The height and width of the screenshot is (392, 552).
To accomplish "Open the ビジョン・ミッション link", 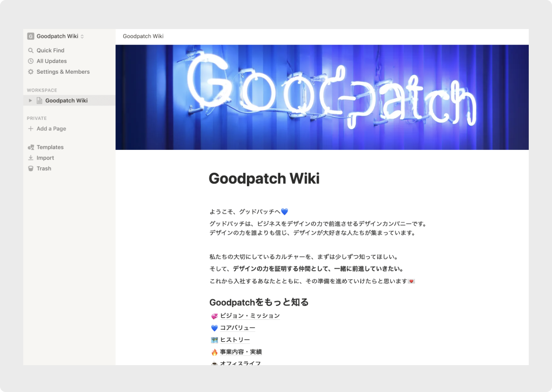I will pyautogui.click(x=250, y=316).
